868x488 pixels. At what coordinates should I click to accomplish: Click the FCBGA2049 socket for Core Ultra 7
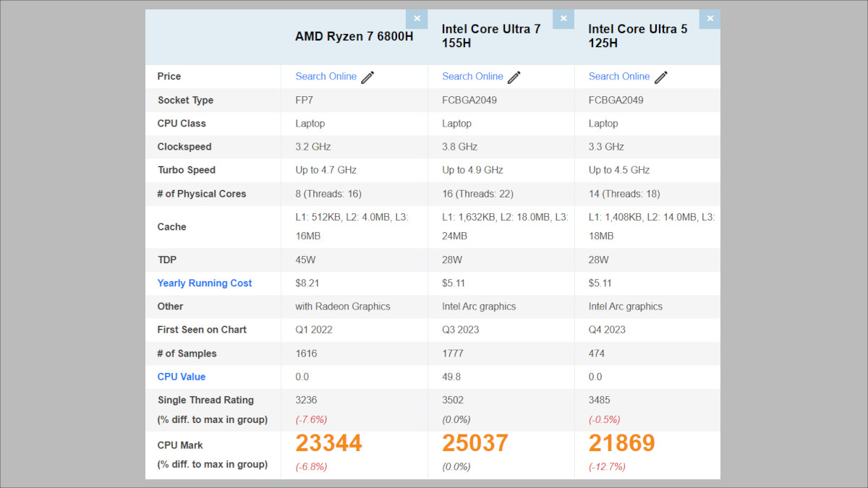pos(470,100)
